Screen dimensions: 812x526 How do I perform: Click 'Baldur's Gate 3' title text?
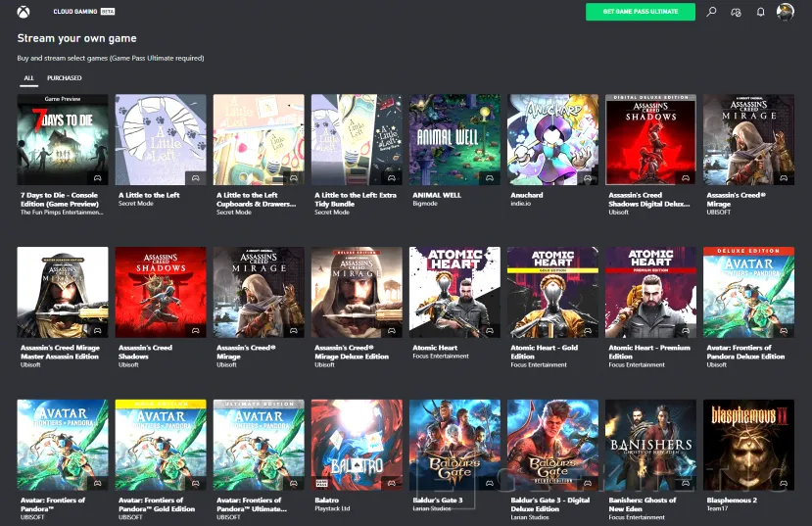(438, 501)
